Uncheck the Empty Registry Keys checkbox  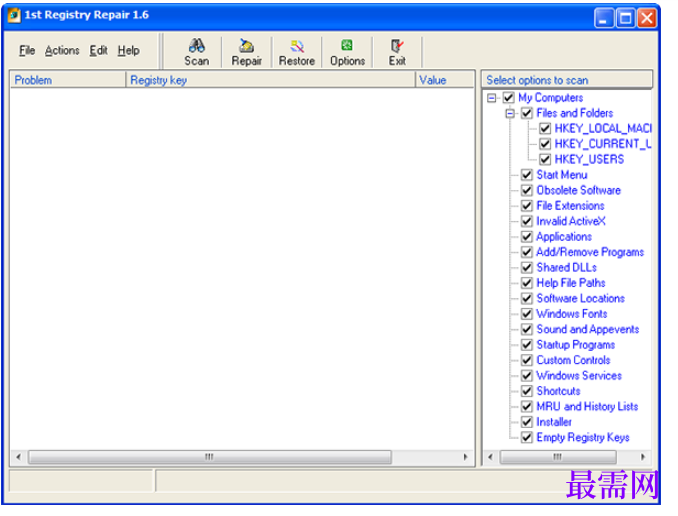pyautogui.click(x=527, y=438)
